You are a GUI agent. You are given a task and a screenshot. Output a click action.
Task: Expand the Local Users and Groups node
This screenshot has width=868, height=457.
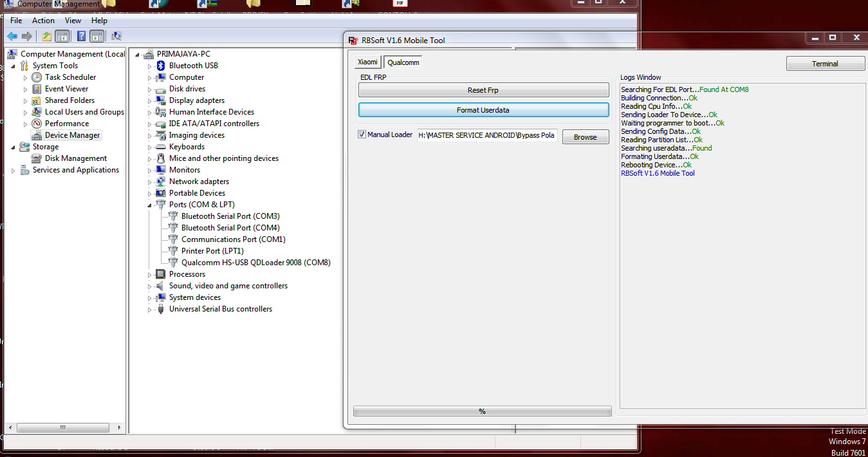click(26, 112)
